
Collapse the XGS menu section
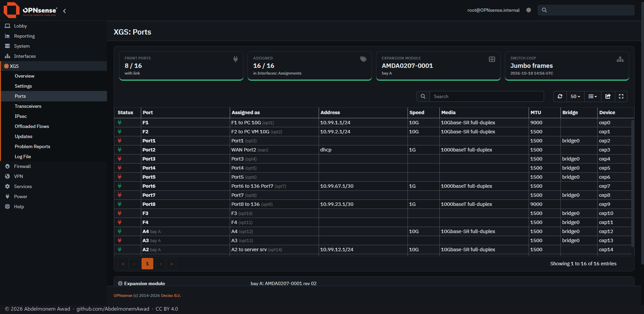pos(54,66)
